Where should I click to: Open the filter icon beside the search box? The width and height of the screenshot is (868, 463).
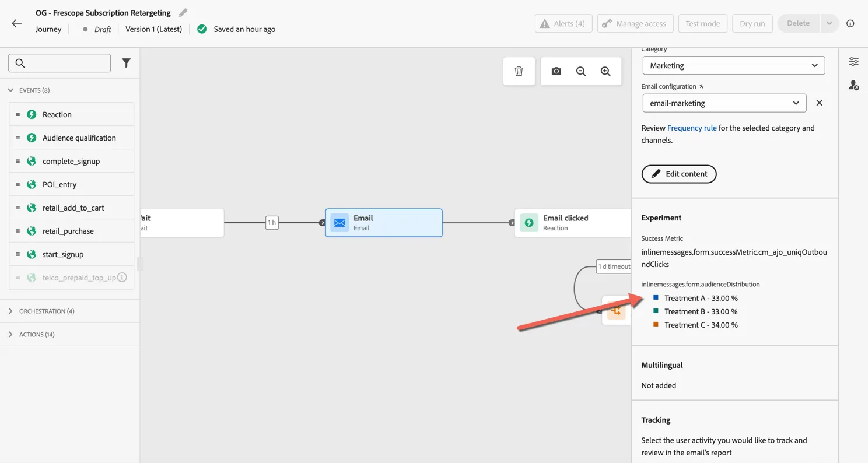coord(126,63)
